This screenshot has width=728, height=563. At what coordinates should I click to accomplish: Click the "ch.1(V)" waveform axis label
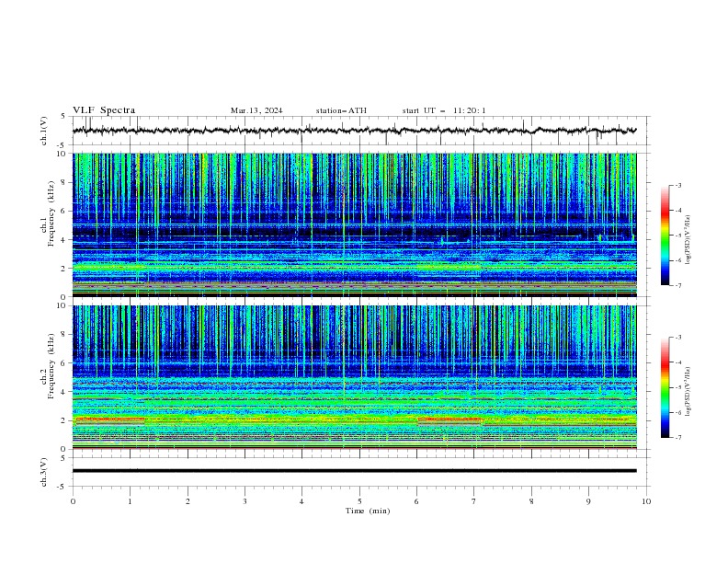44,131
